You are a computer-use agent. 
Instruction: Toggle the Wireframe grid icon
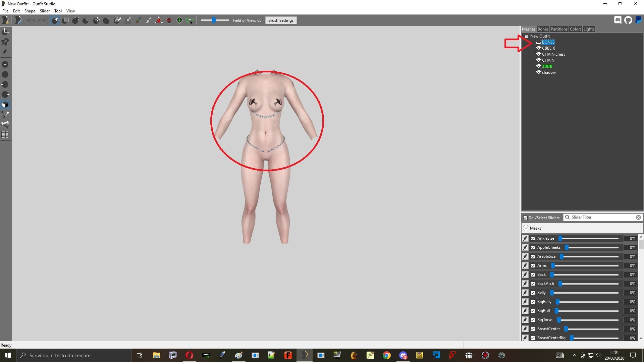click(5, 135)
